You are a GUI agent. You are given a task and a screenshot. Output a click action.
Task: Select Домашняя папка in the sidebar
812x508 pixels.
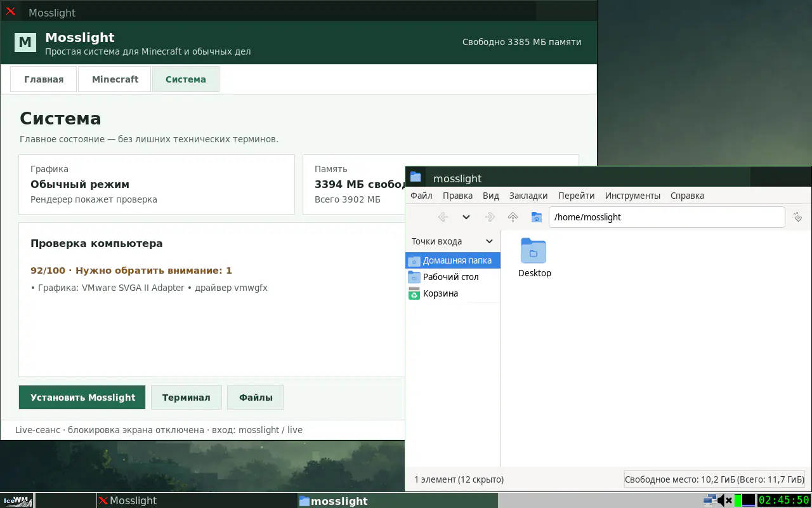click(453, 260)
